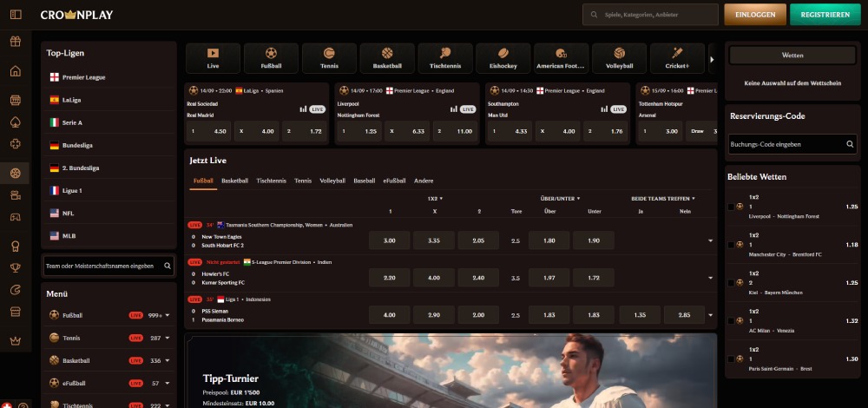Open the Live video category icon
This screenshot has width=868, height=408.
click(x=213, y=57)
